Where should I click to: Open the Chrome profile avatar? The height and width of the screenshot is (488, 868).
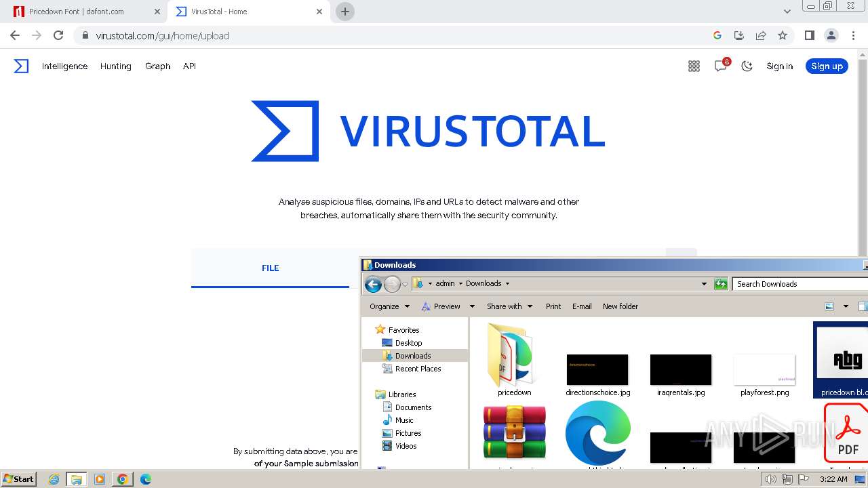[831, 35]
